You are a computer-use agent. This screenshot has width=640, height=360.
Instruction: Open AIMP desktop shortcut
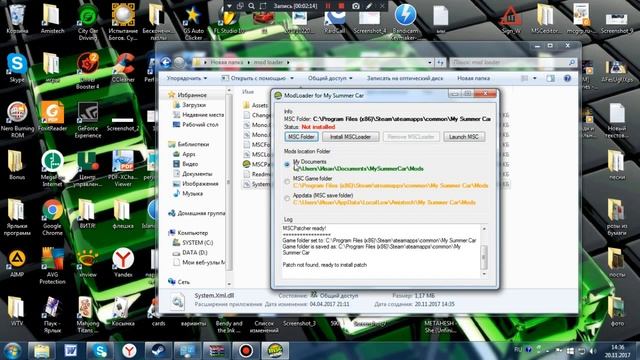tap(17, 262)
